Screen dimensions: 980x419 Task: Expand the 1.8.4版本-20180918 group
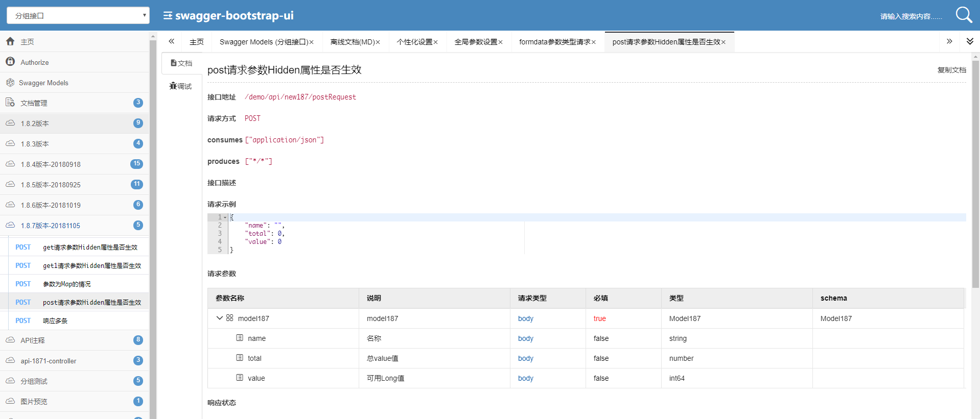click(75, 164)
